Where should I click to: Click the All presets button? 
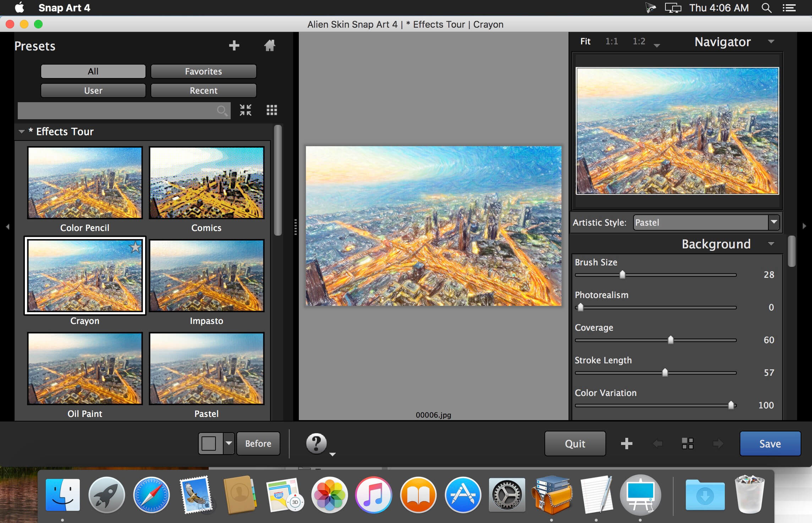(x=92, y=71)
